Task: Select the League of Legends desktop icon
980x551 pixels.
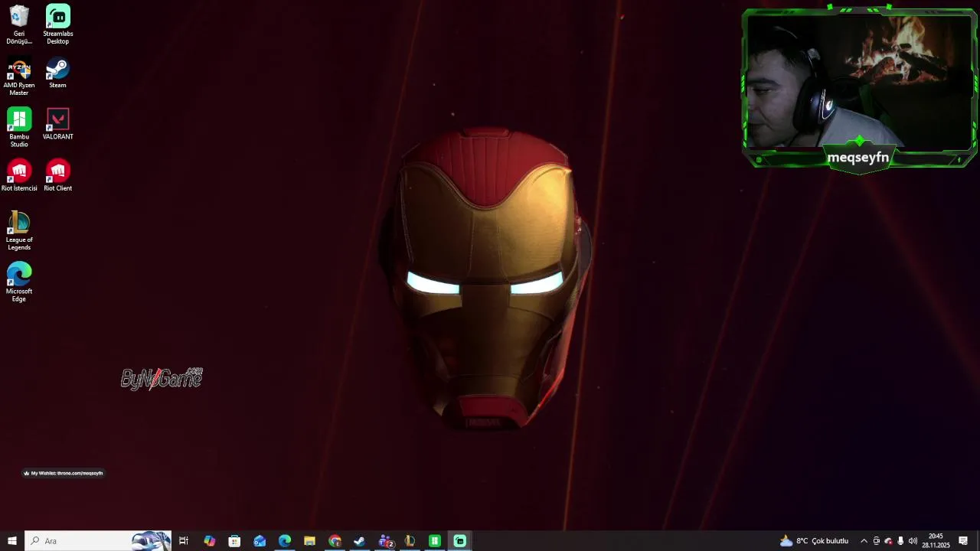Action: coord(19,231)
